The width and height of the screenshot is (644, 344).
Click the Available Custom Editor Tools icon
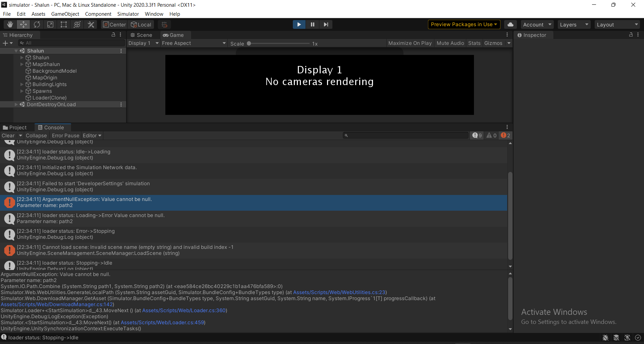pos(91,24)
